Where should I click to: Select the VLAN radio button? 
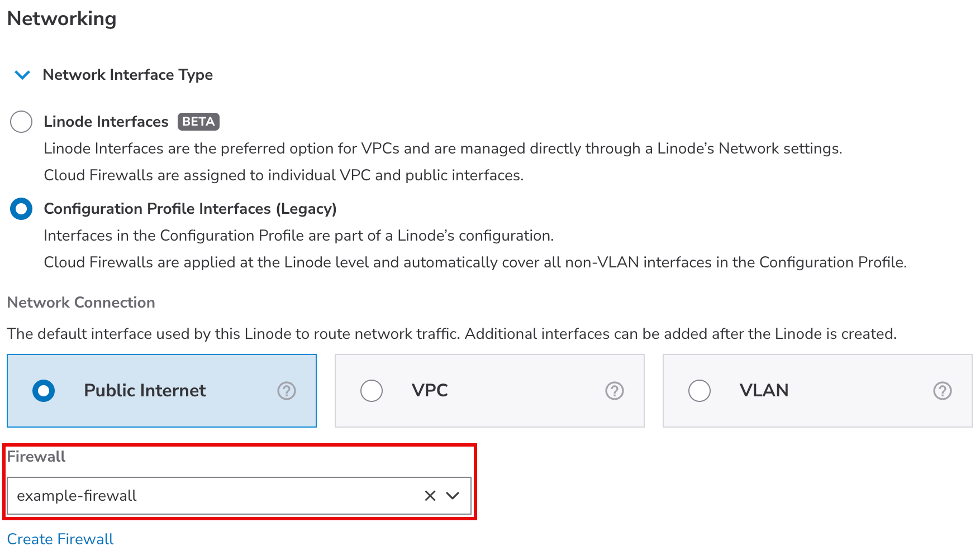700,391
